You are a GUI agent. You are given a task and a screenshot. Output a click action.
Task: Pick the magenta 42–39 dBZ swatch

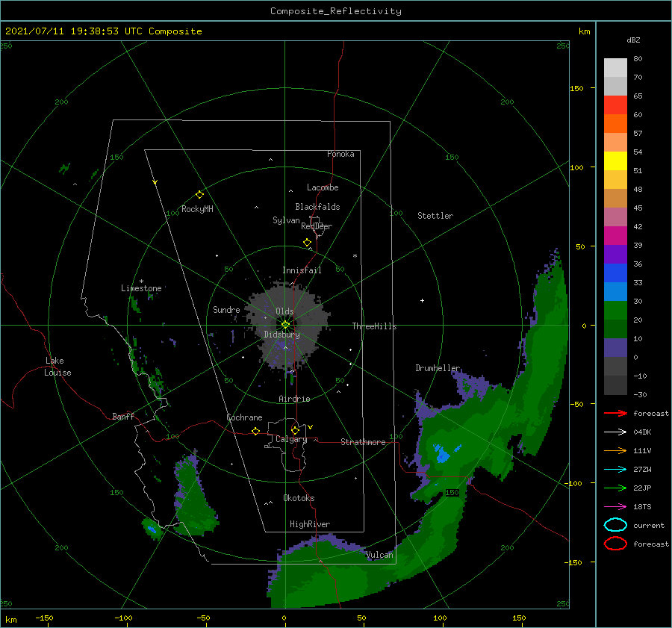pyautogui.click(x=615, y=235)
